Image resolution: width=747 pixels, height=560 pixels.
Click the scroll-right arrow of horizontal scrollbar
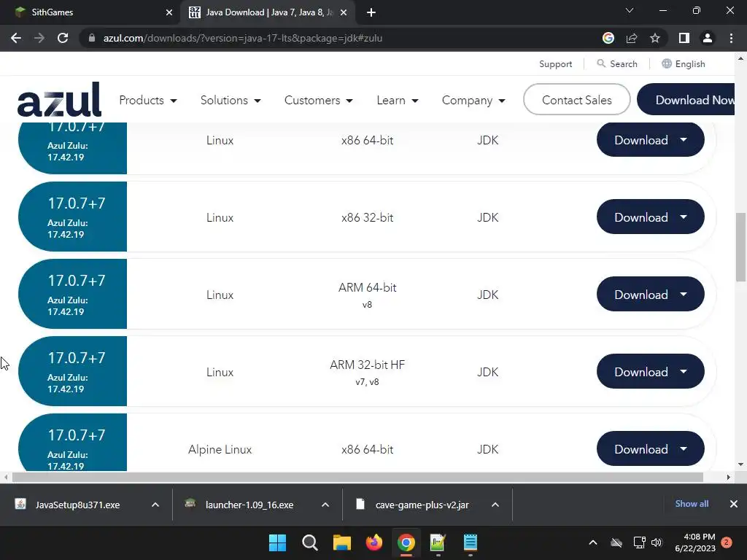pos(729,477)
